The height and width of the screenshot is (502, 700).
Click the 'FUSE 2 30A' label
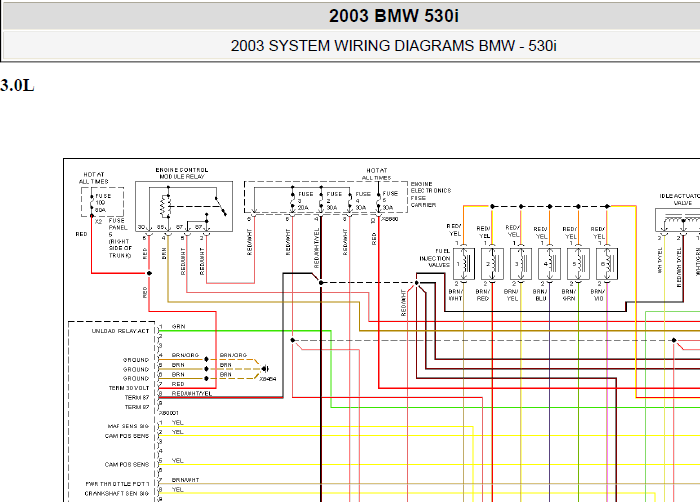[334, 201]
